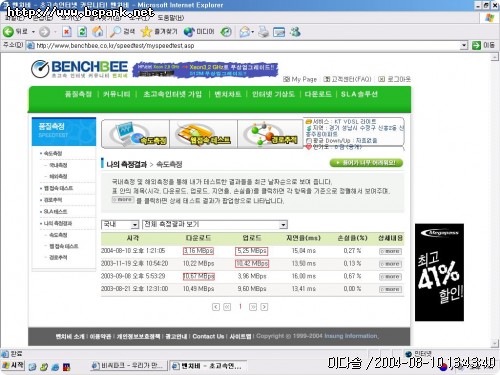Open 사이트맵 footer link
500x375 pixels.
click(x=240, y=336)
